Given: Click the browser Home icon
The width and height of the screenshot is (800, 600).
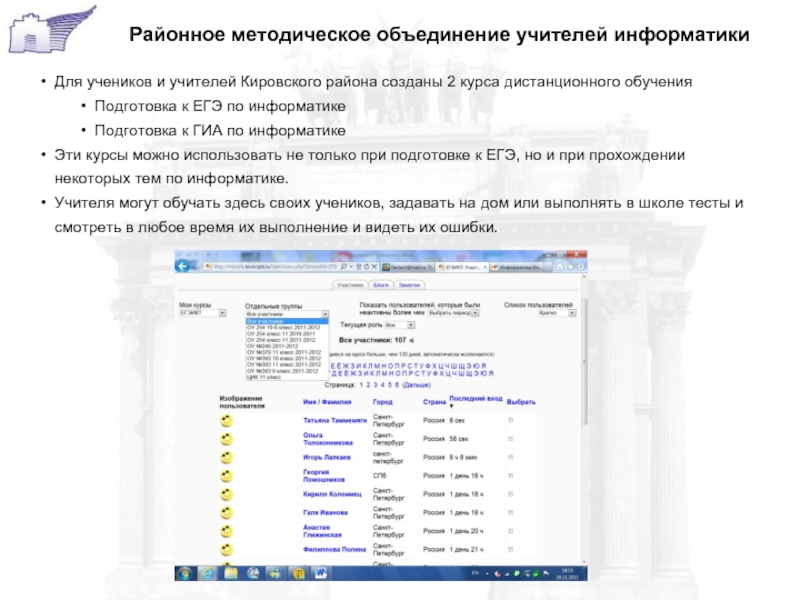Looking at the screenshot, I should point(559,266).
